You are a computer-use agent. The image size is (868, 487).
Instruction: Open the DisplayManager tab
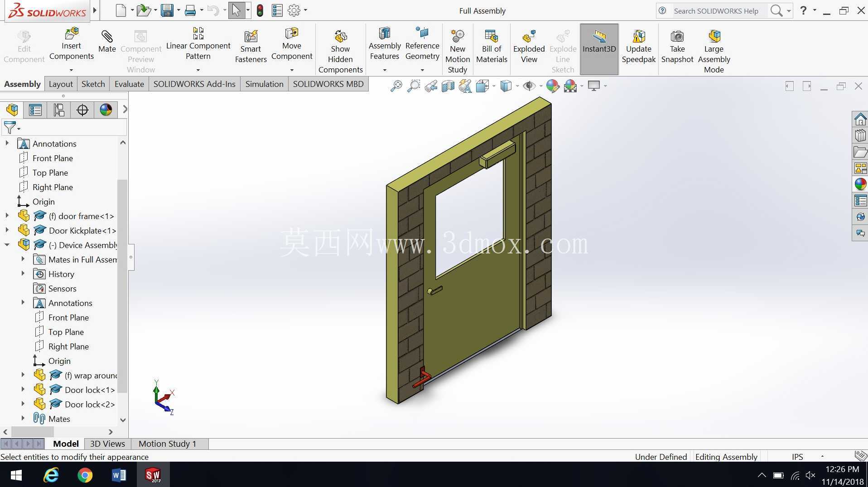click(x=106, y=110)
